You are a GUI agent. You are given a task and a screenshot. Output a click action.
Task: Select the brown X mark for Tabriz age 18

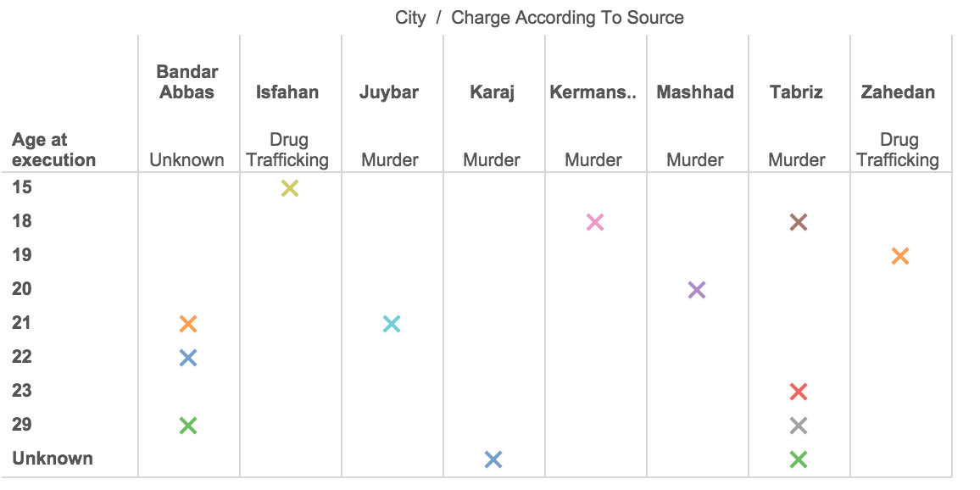click(799, 222)
